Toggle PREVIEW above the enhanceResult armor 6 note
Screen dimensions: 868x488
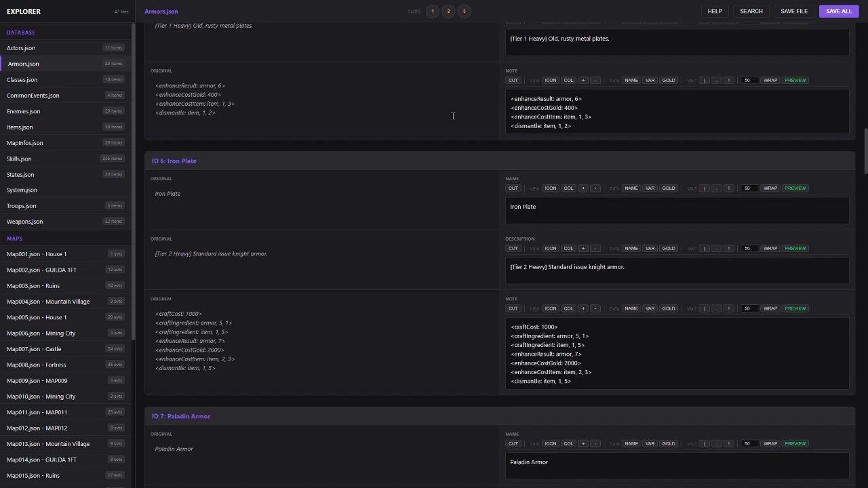[795, 80]
